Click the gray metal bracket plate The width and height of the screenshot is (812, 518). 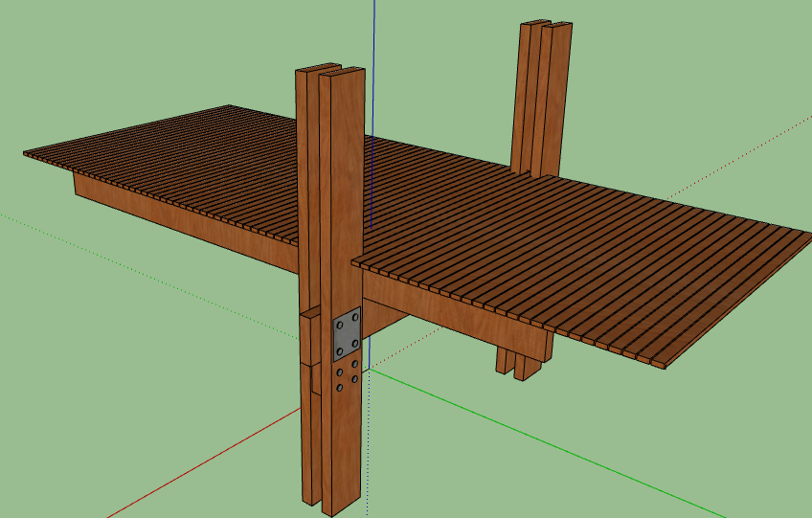click(x=347, y=333)
